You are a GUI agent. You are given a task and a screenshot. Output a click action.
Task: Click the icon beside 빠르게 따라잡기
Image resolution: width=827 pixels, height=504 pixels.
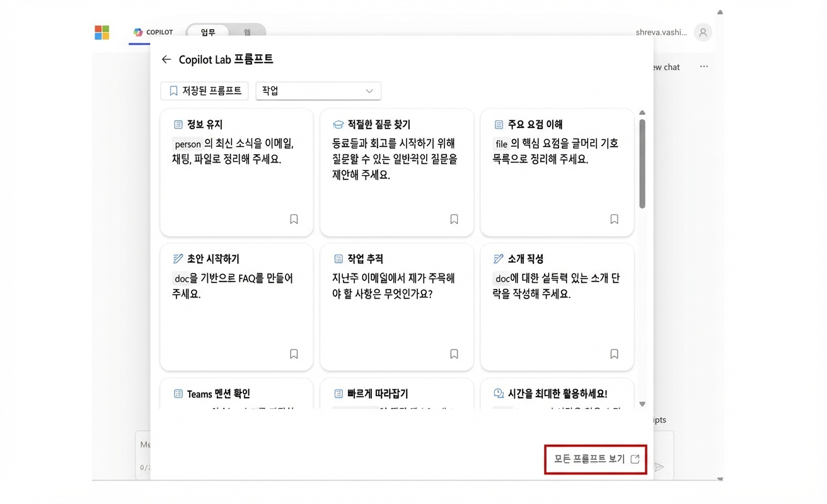click(x=338, y=394)
